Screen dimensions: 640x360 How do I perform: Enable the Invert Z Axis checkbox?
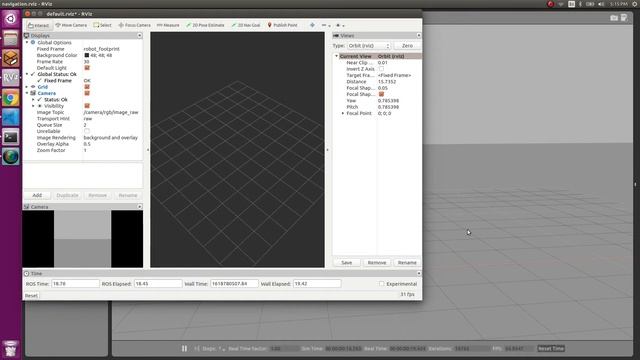pos(381,69)
